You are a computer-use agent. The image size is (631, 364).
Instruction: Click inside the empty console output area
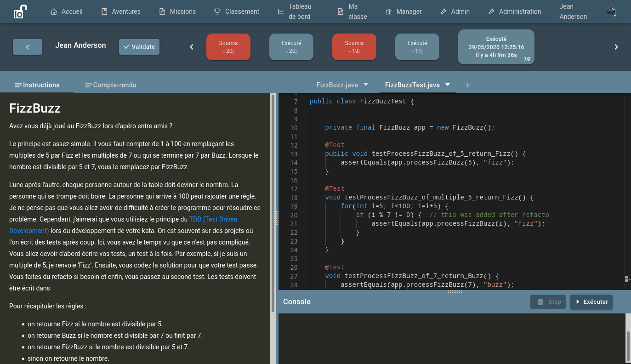coord(452,339)
